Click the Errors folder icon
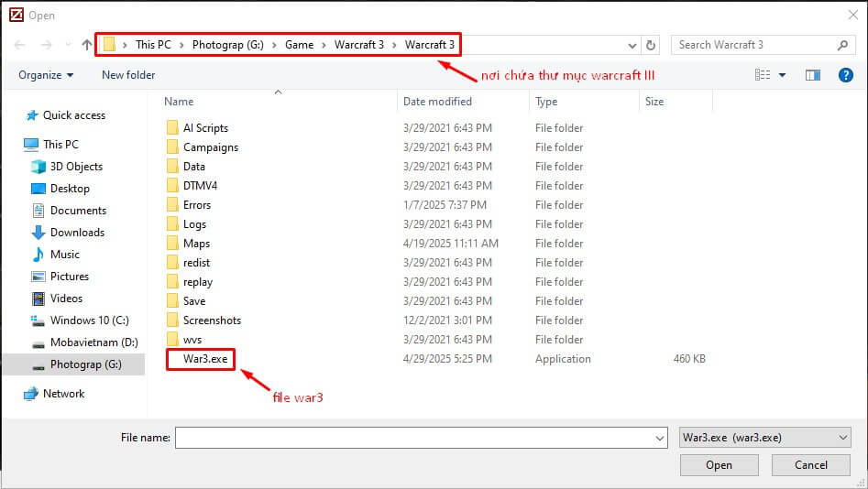The height and width of the screenshot is (489, 868). (172, 205)
